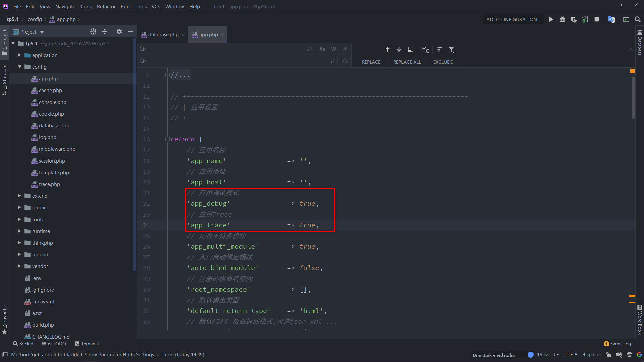The width and height of the screenshot is (644, 362).
Task: Open Search Everywhere magnifier
Action: click(638, 20)
